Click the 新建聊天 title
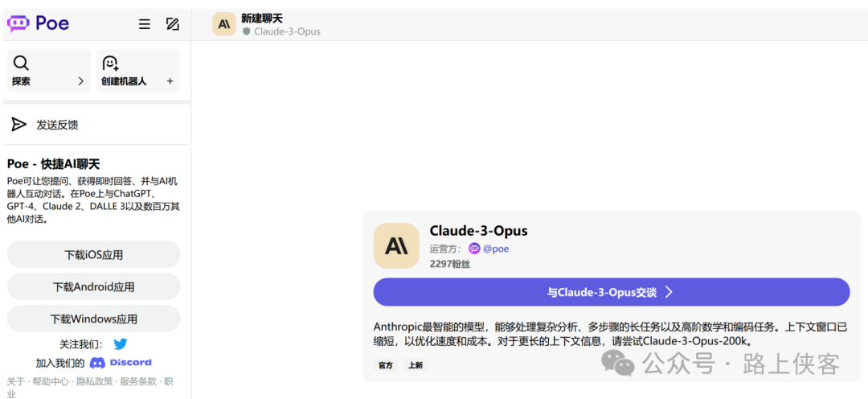The width and height of the screenshot is (868, 399). (262, 19)
